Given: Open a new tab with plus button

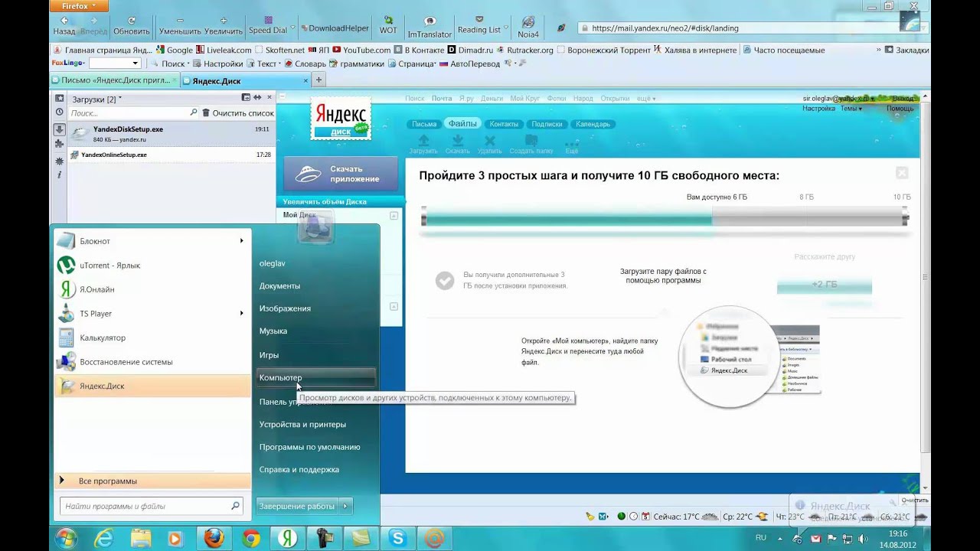Looking at the screenshot, I should coord(319,80).
